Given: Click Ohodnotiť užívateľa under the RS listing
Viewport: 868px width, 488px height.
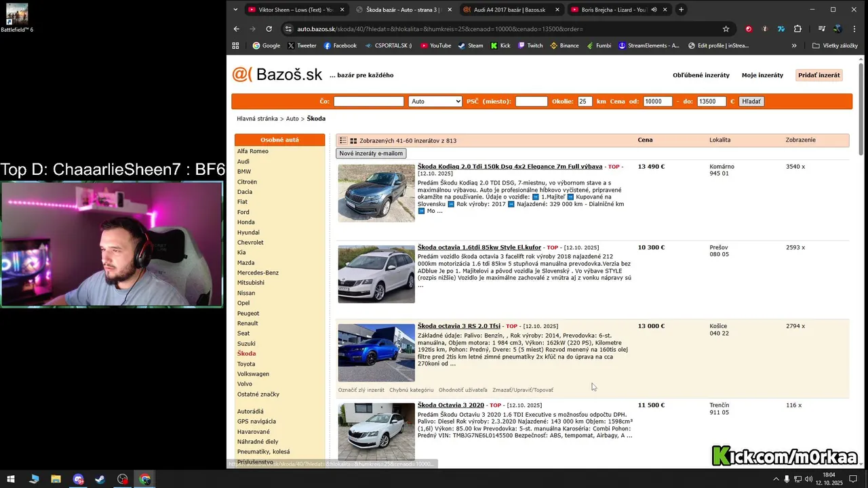Looking at the screenshot, I should coord(463,390).
